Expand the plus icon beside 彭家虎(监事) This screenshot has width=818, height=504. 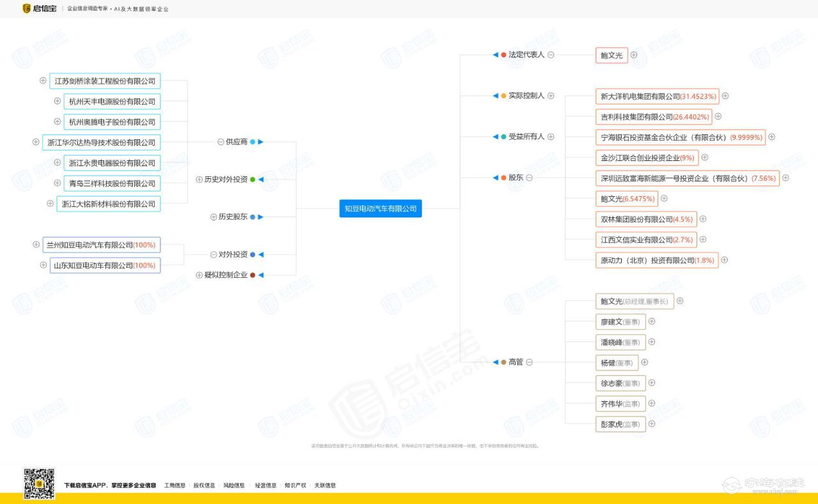(652, 424)
